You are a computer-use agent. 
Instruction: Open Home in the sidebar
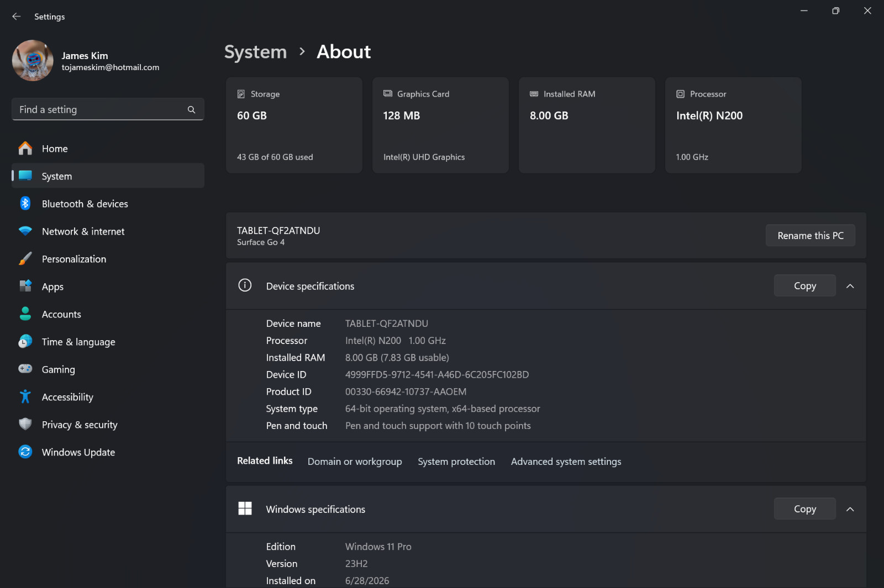108,149
